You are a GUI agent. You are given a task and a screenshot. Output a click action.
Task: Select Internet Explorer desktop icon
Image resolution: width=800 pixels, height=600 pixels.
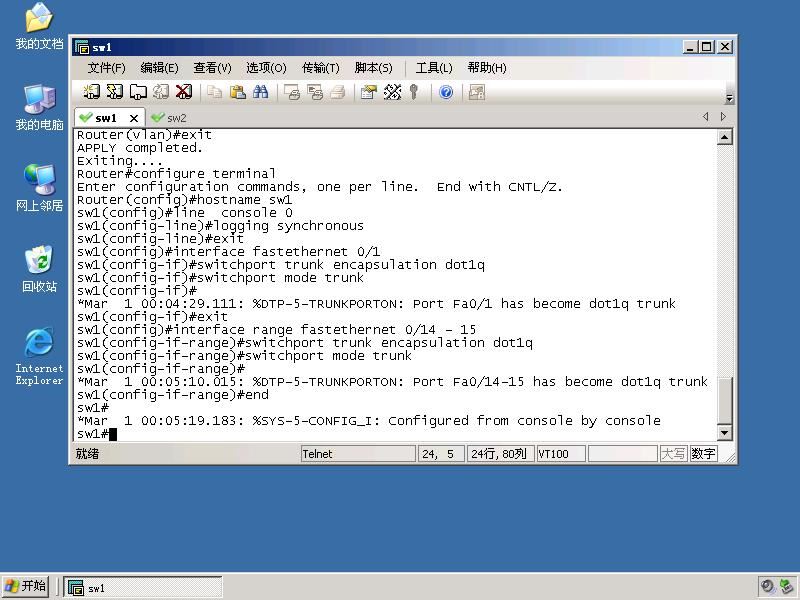(39, 356)
